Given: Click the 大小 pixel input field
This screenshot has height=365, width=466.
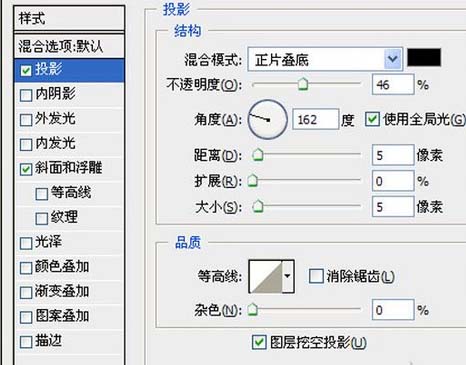Looking at the screenshot, I should click(x=393, y=207).
